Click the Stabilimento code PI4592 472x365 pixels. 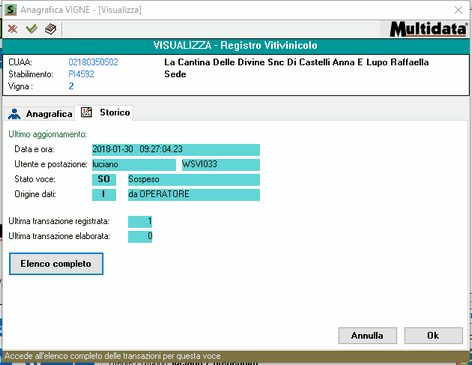[x=81, y=74]
